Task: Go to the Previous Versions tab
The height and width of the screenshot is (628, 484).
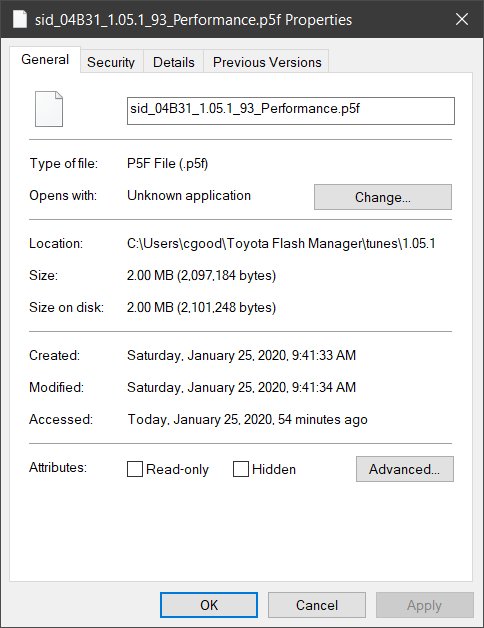Action: (x=267, y=62)
